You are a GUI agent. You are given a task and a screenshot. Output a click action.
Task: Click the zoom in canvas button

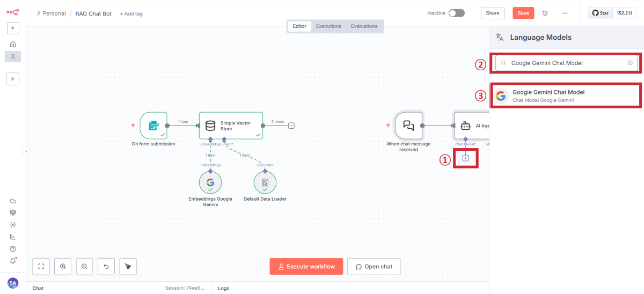coord(63,266)
